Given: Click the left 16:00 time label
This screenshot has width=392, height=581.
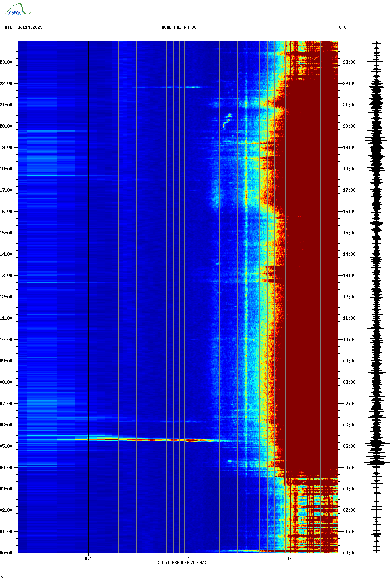Looking at the screenshot, I should (x=6, y=212).
